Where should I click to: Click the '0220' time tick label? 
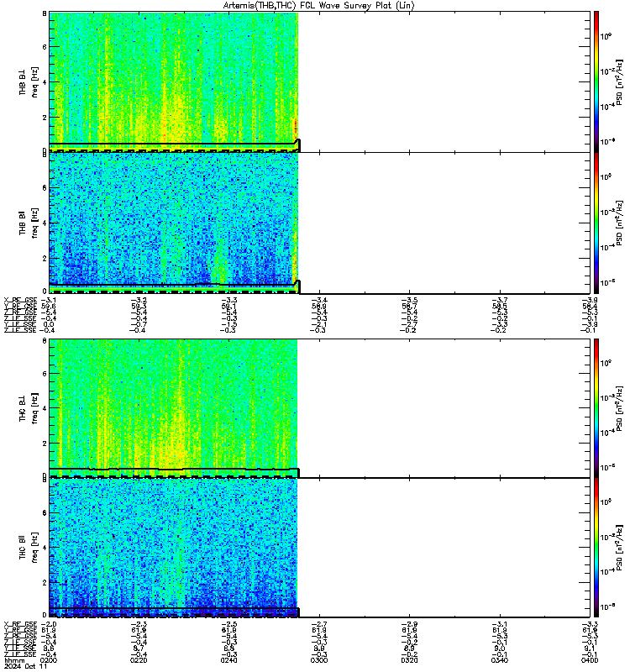tap(139, 660)
